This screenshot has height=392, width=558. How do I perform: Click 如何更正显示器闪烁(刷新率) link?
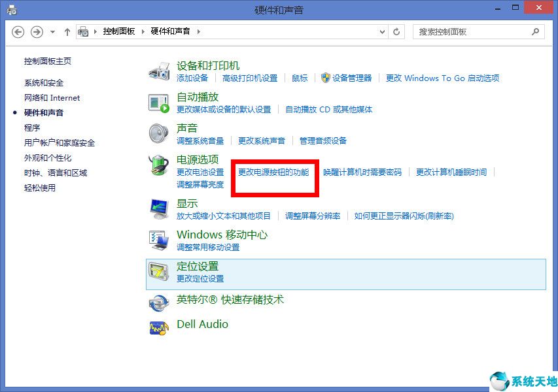pyautogui.click(x=404, y=216)
